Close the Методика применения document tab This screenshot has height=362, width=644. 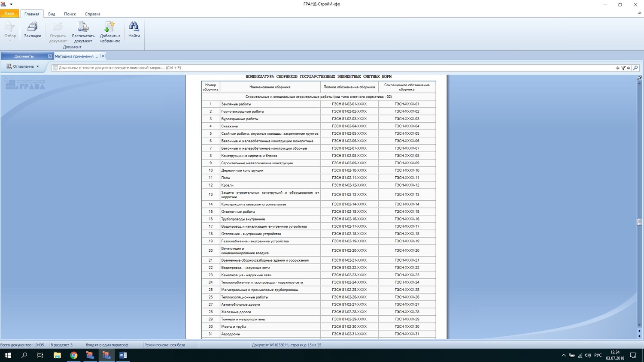click(x=103, y=56)
